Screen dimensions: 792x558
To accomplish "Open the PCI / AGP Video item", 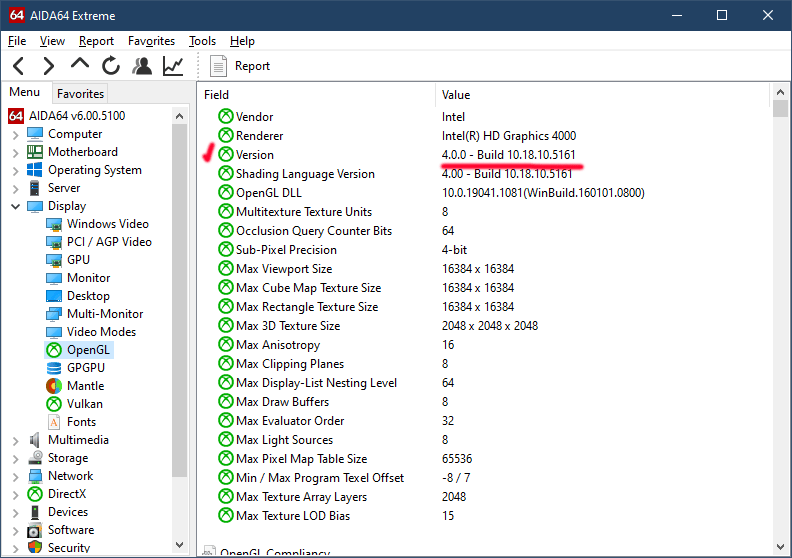I will 99,242.
